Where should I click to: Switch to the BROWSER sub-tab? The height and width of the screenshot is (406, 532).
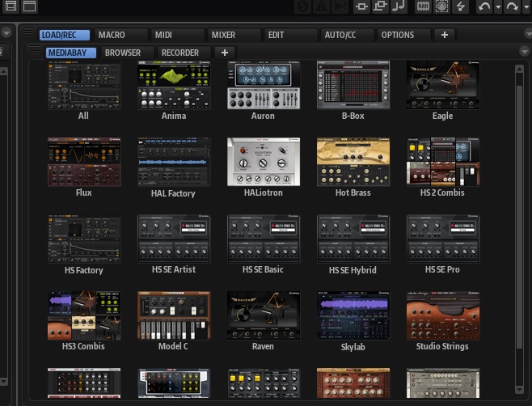[x=127, y=53]
